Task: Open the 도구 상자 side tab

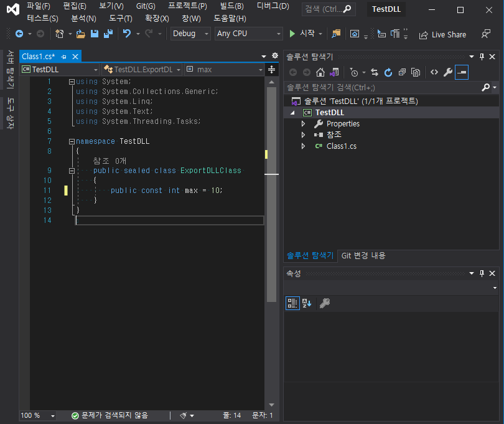Action: 11,113
